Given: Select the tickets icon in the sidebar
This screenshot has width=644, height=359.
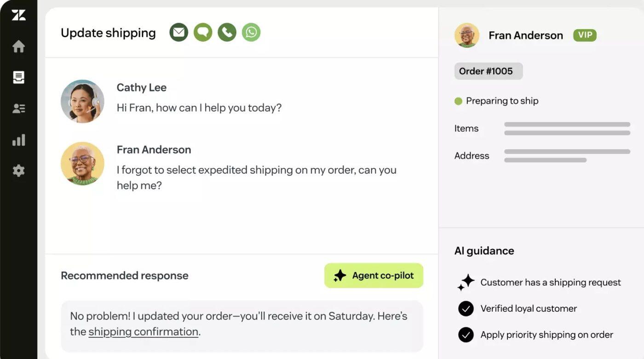Looking at the screenshot, I should [x=18, y=77].
